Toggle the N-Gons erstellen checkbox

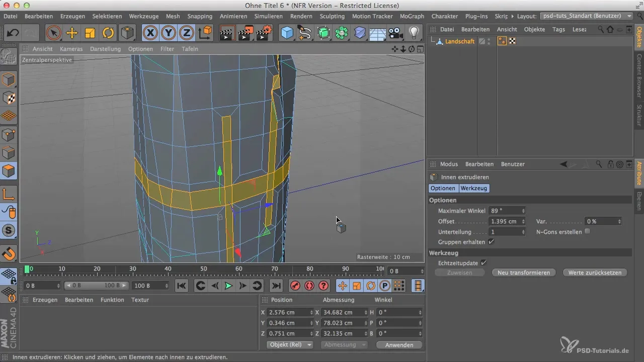tap(587, 232)
